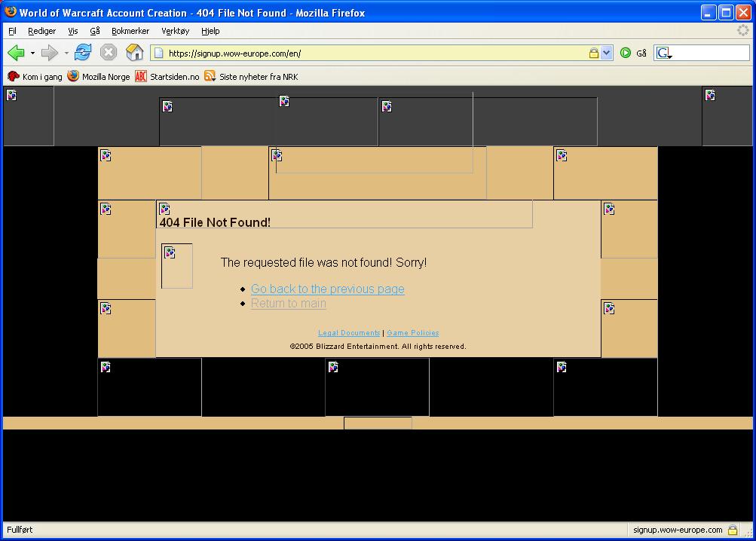Go to the Home page icon
Screen dimensions: 756x541
134,52
